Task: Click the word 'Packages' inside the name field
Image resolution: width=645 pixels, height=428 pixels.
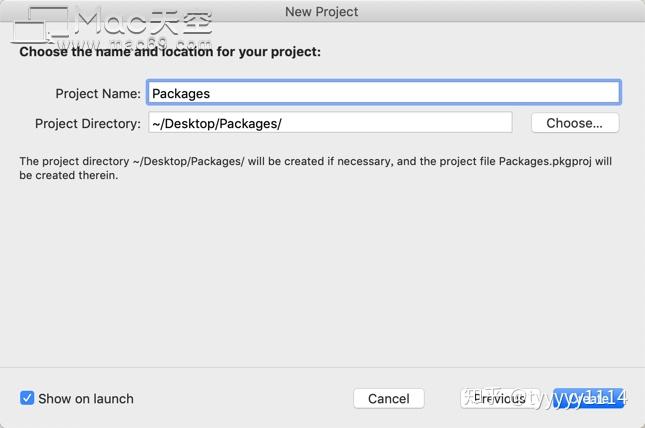Action: click(x=181, y=93)
